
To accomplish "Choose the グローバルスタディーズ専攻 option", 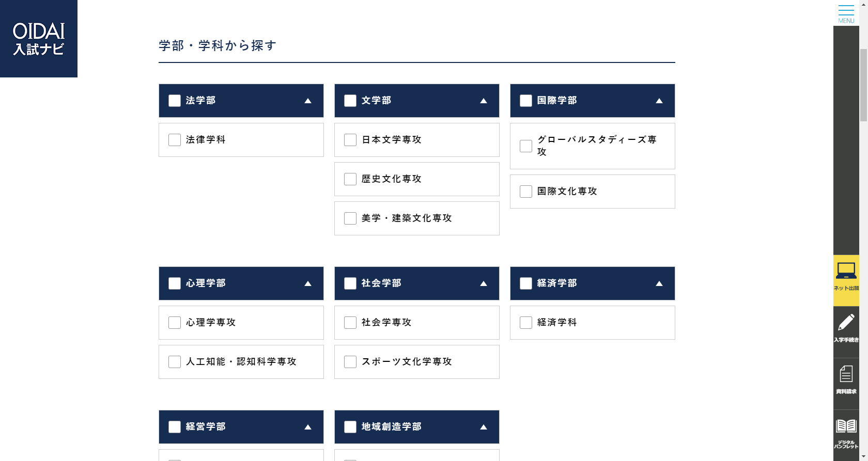I will (x=593, y=146).
